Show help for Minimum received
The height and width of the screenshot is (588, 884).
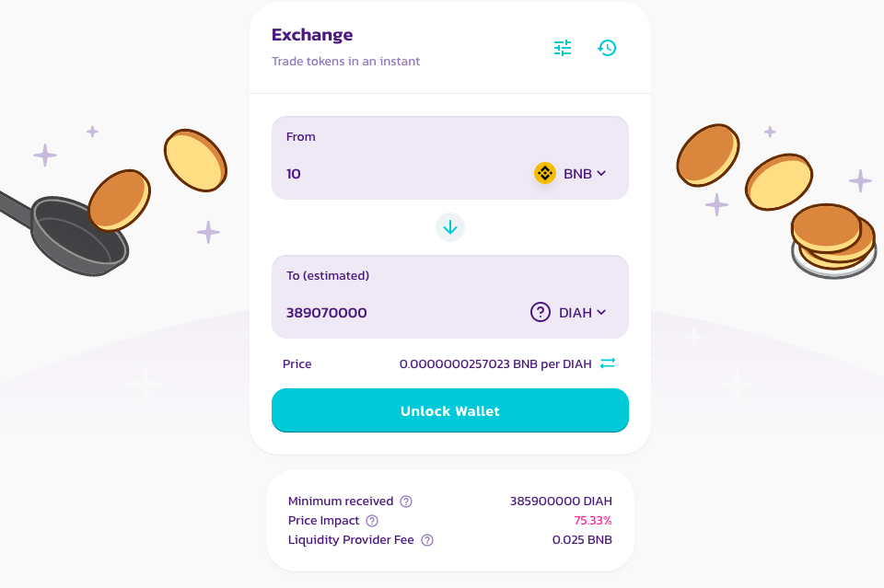[406, 502]
